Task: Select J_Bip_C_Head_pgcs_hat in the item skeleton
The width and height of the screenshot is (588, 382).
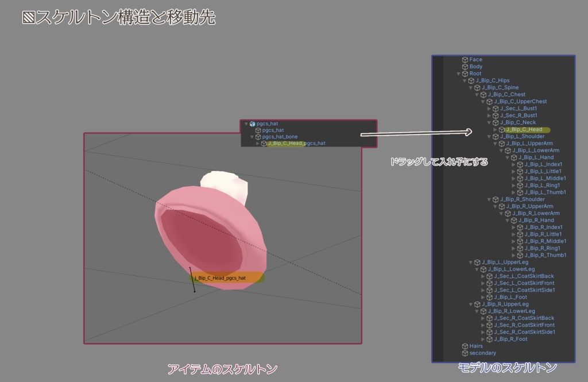Action: pyautogui.click(x=296, y=143)
